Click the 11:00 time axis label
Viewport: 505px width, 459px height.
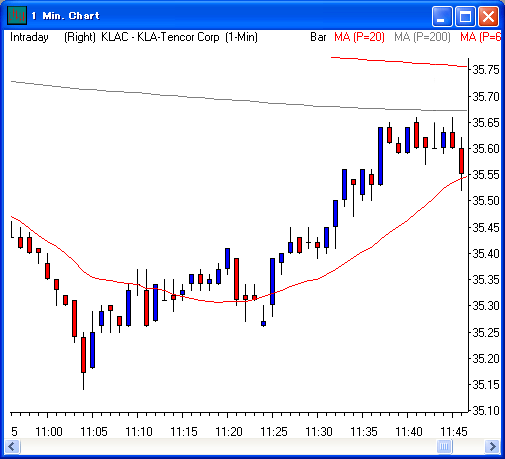[x=49, y=432]
